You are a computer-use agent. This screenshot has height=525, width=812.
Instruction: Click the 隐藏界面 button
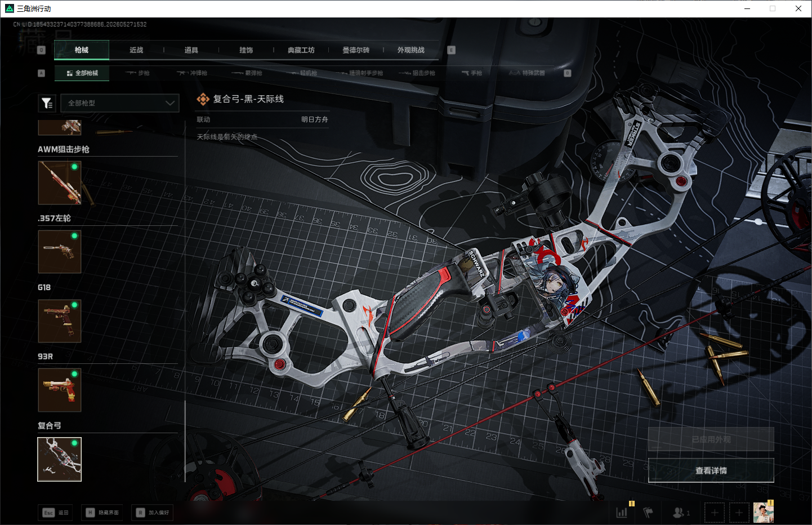102,513
